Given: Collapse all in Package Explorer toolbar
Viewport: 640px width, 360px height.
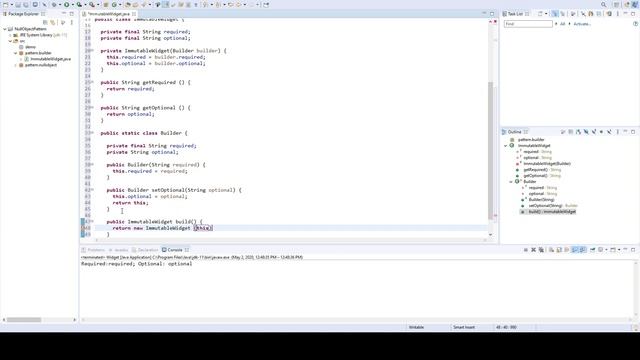Looking at the screenshot, I should 45,22.
